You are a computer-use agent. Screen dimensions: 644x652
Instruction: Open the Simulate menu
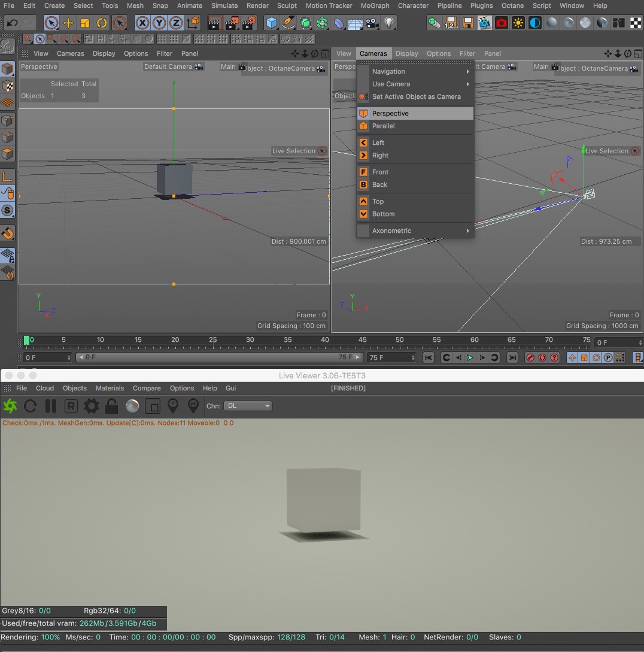coord(224,5)
